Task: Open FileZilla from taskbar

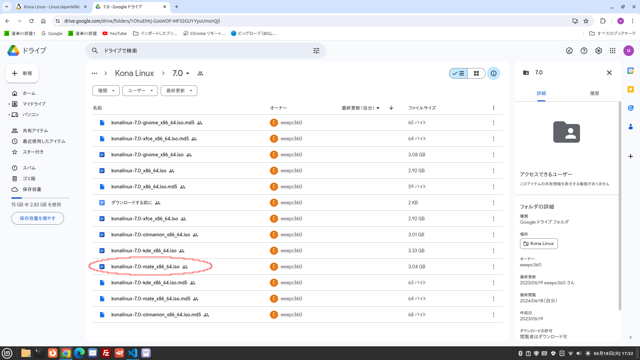Action: (106, 353)
